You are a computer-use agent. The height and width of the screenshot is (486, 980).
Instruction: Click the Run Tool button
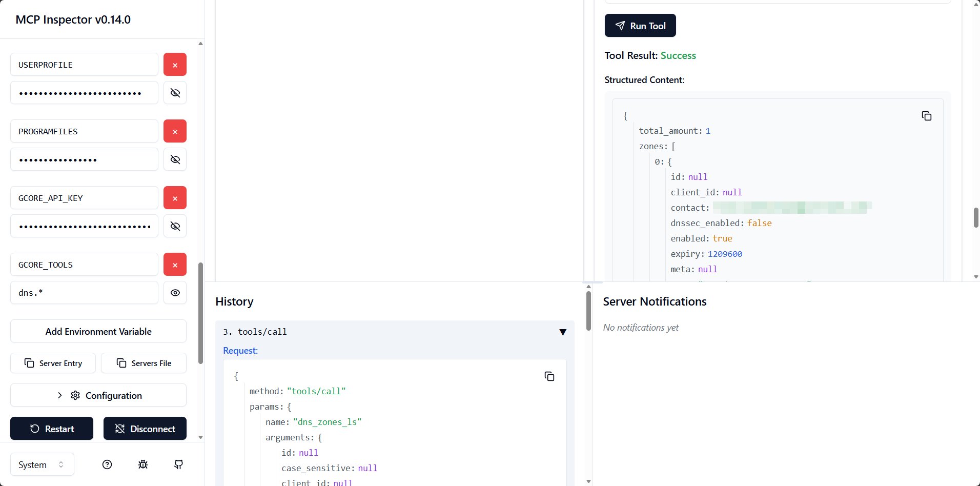click(640, 26)
